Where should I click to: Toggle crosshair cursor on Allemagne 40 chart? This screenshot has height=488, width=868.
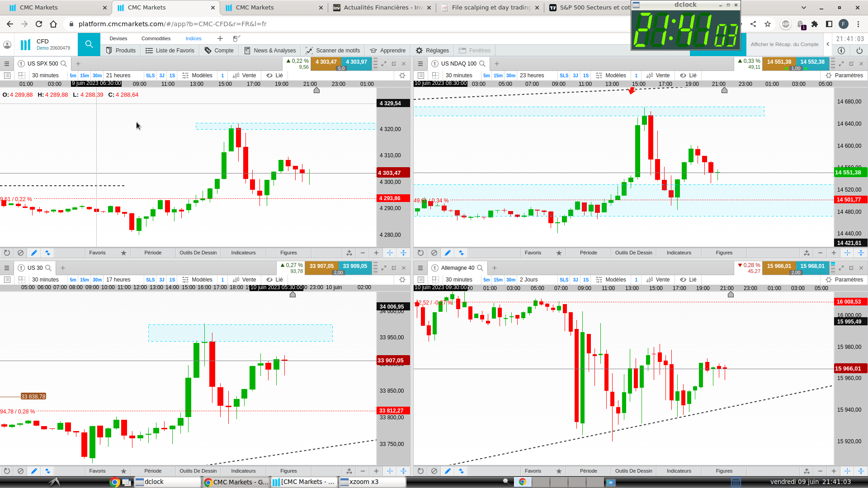coord(847,471)
